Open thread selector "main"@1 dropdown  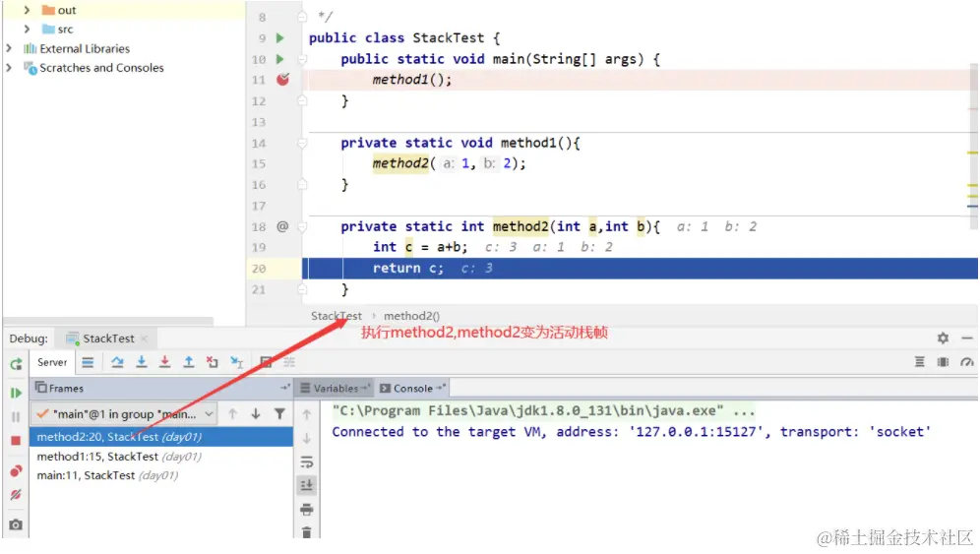pyautogui.click(x=125, y=414)
